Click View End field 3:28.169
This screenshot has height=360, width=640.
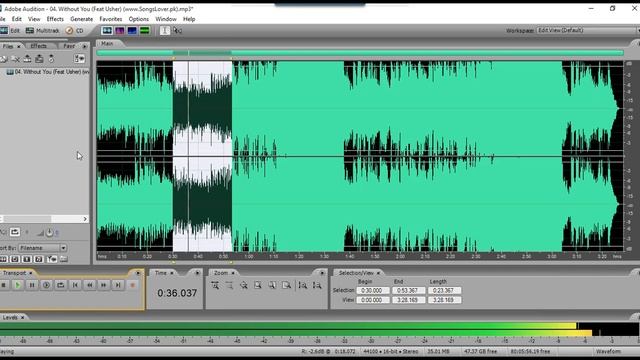pyautogui.click(x=408, y=300)
